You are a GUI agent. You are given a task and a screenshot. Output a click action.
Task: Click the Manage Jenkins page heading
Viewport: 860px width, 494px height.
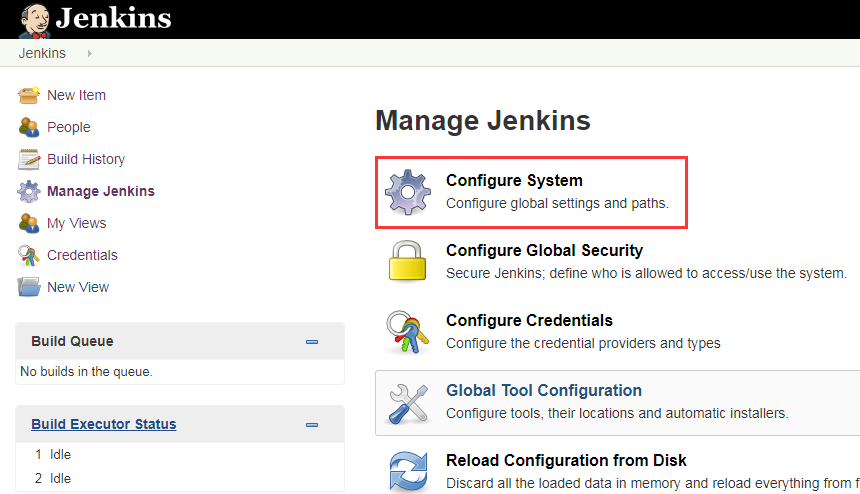click(x=483, y=121)
